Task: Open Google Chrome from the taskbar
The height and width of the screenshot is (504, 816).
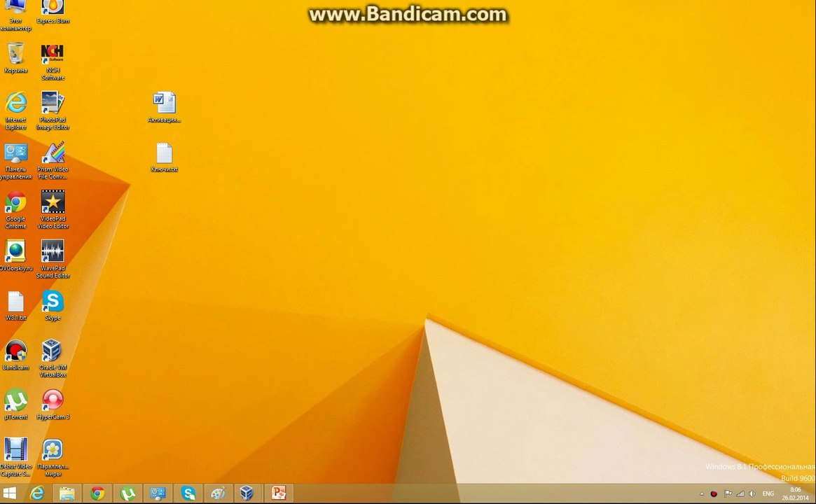Action: point(97,493)
